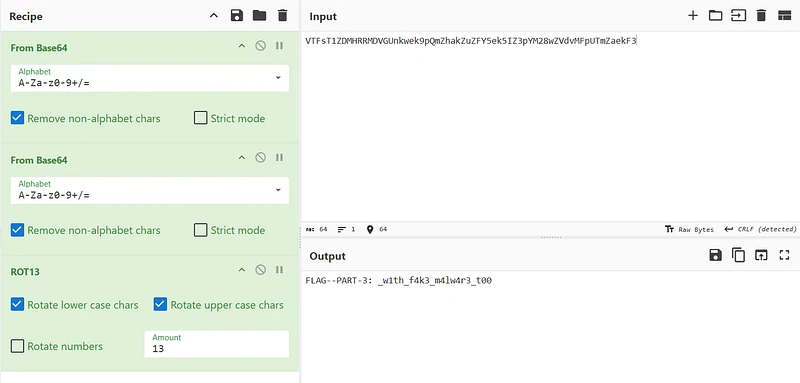Click the input character count indicator
800x383 pixels.
pos(316,229)
